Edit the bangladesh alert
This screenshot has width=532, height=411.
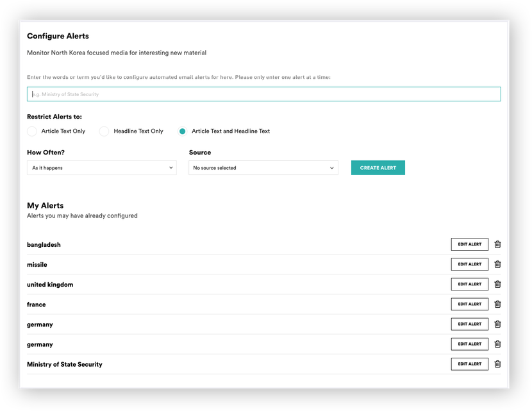469,244
